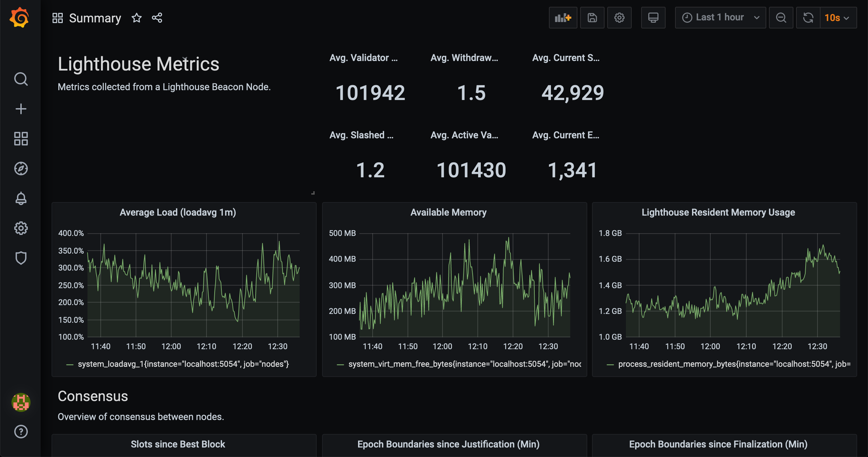Open Average Load panel title menu
This screenshot has height=457, width=868.
click(x=178, y=212)
